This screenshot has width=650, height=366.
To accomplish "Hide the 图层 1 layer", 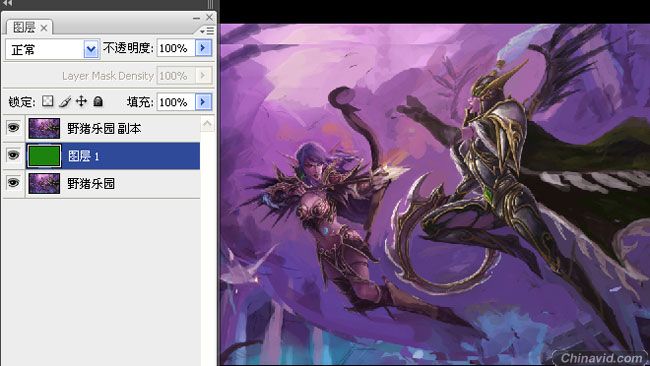I will coord(14,155).
